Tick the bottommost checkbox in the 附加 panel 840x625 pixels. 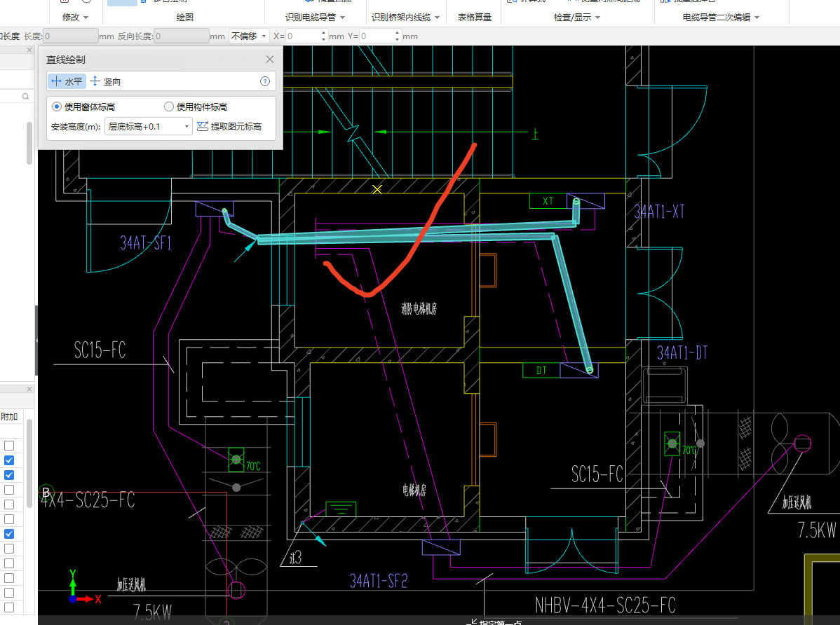pos(9,607)
